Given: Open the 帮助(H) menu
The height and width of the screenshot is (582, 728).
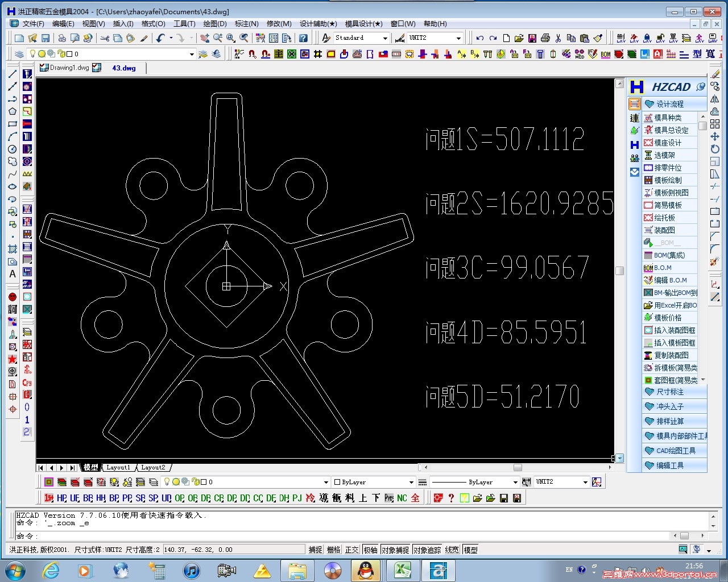Looking at the screenshot, I should [x=435, y=24].
